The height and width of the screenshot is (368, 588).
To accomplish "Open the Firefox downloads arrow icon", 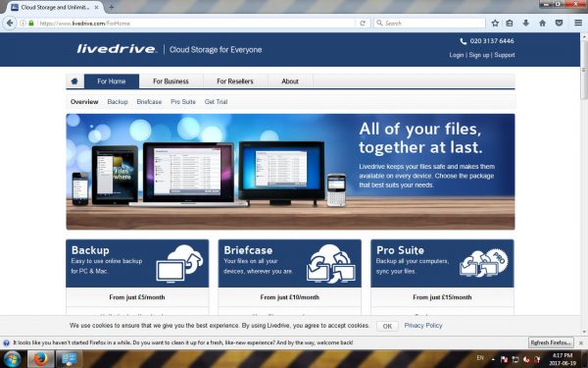I will pos(525,23).
